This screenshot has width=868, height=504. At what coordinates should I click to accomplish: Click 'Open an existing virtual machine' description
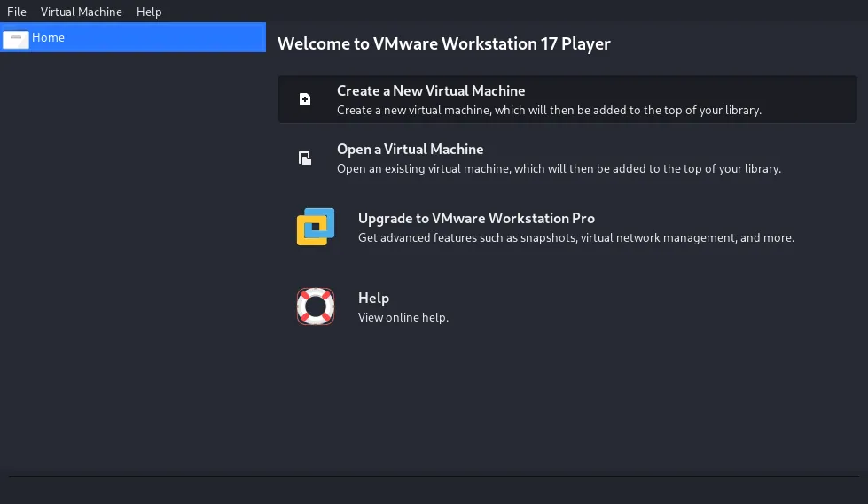559,168
